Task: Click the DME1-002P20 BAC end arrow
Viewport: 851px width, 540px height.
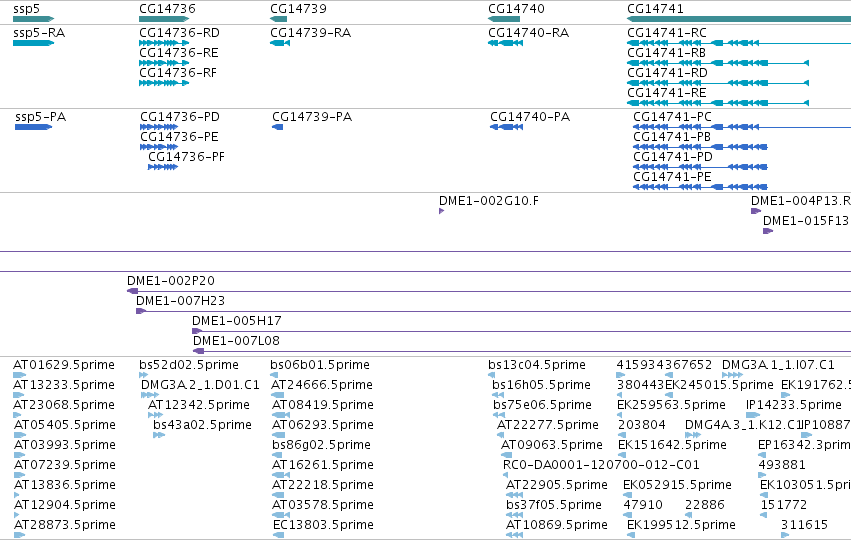Action: pyautogui.click(x=132, y=291)
